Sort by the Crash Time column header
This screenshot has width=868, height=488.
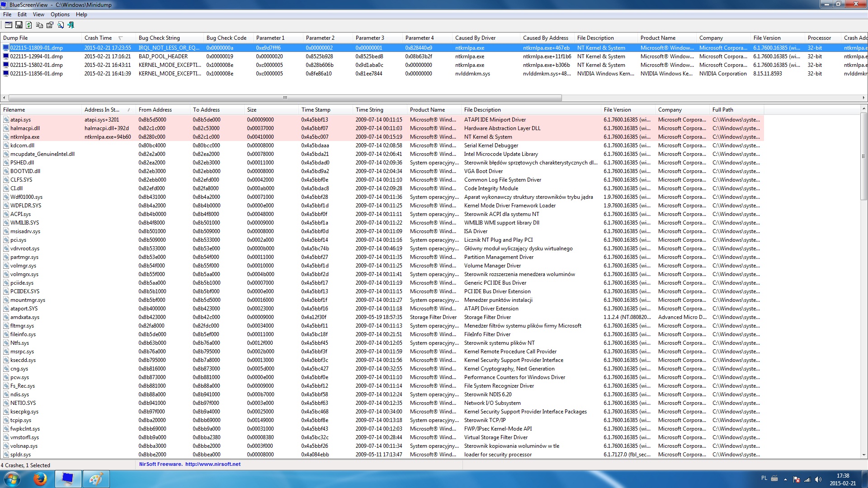click(x=108, y=38)
